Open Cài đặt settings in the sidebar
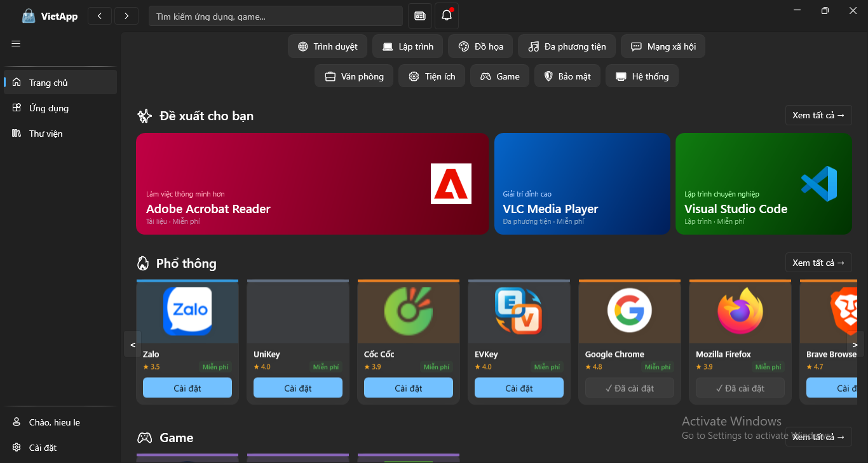This screenshot has width=868, height=463. [x=61, y=448]
